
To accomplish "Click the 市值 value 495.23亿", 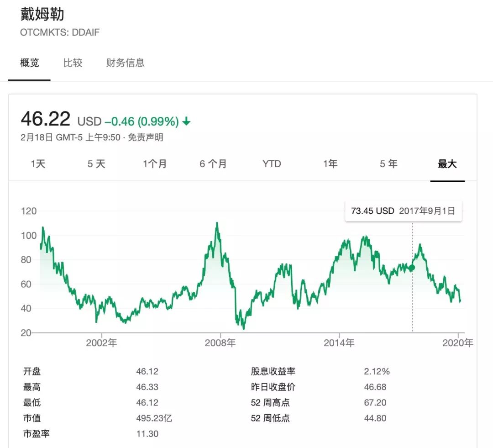I will pyautogui.click(x=154, y=418).
